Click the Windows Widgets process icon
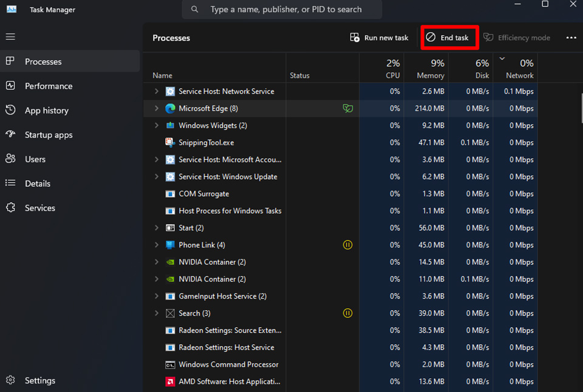The width and height of the screenshot is (583, 392). coord(171,126)
